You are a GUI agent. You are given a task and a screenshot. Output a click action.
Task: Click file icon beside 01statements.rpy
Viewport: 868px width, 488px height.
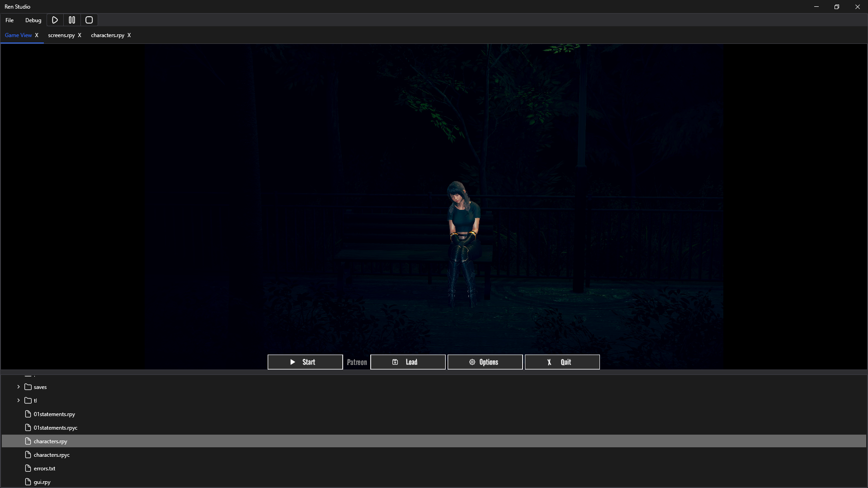pos(28,414)
